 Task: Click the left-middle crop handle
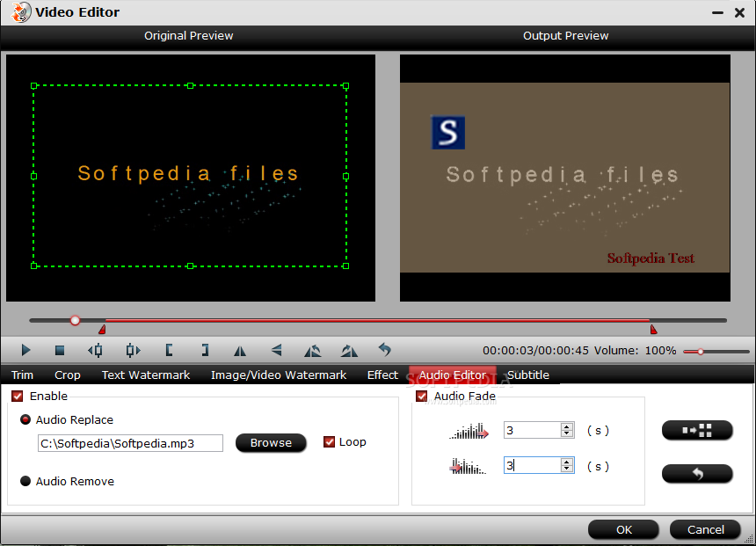(33, 176)
